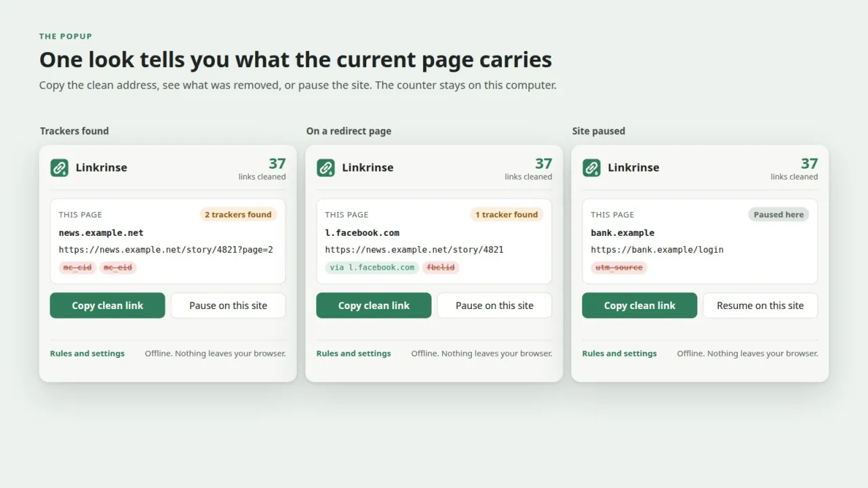Click Linkrinse logo icon in Site paused card
868x488 pixels.
point(591,167)
